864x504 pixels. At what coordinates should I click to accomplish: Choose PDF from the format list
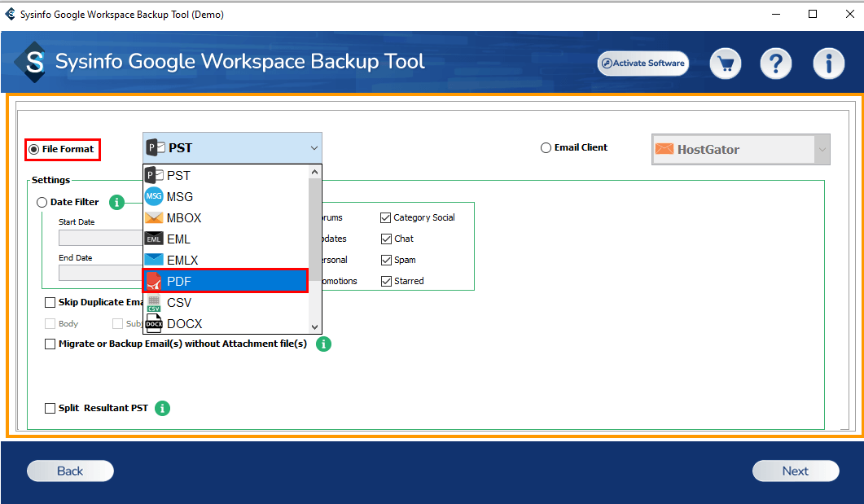coord(225,281)
